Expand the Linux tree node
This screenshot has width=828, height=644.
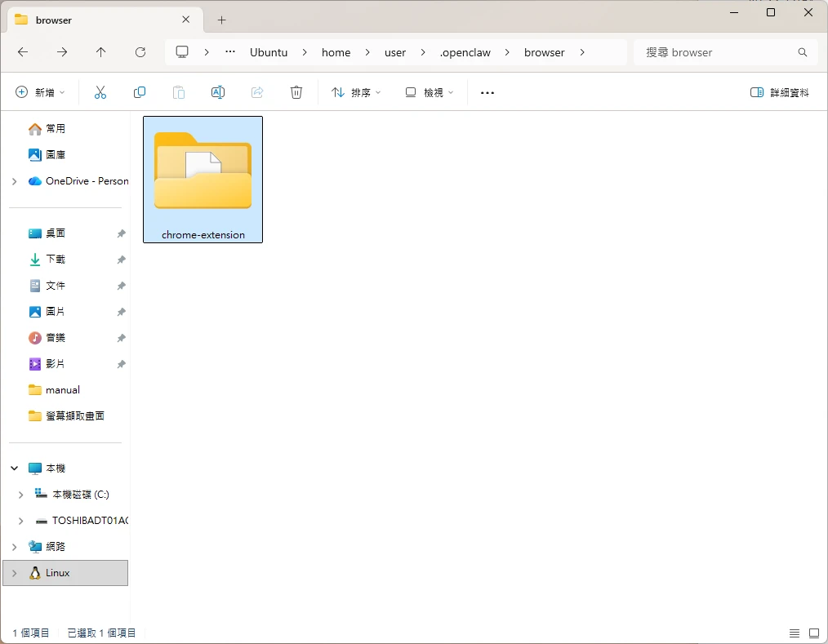[14, 573]
